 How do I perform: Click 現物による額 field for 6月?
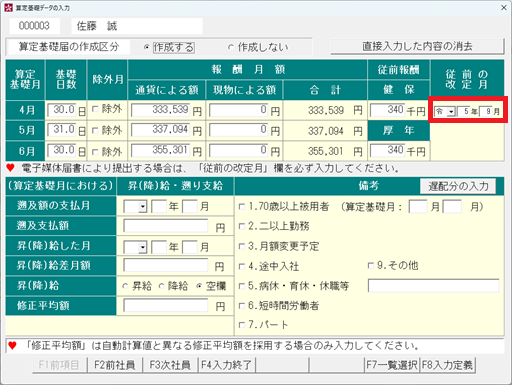coord(238,150)
